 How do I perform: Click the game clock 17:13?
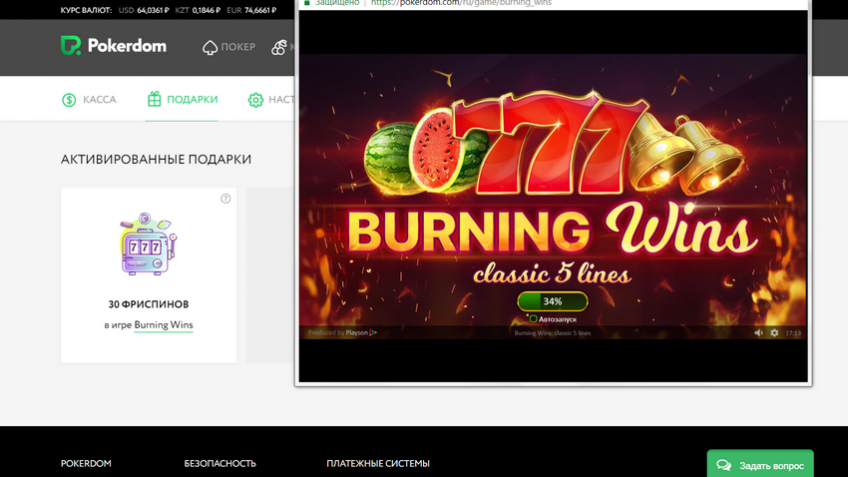coord(793,333)
